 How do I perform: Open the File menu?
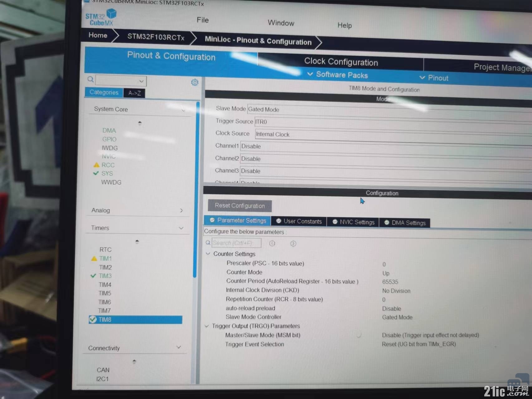coord(203,20)
